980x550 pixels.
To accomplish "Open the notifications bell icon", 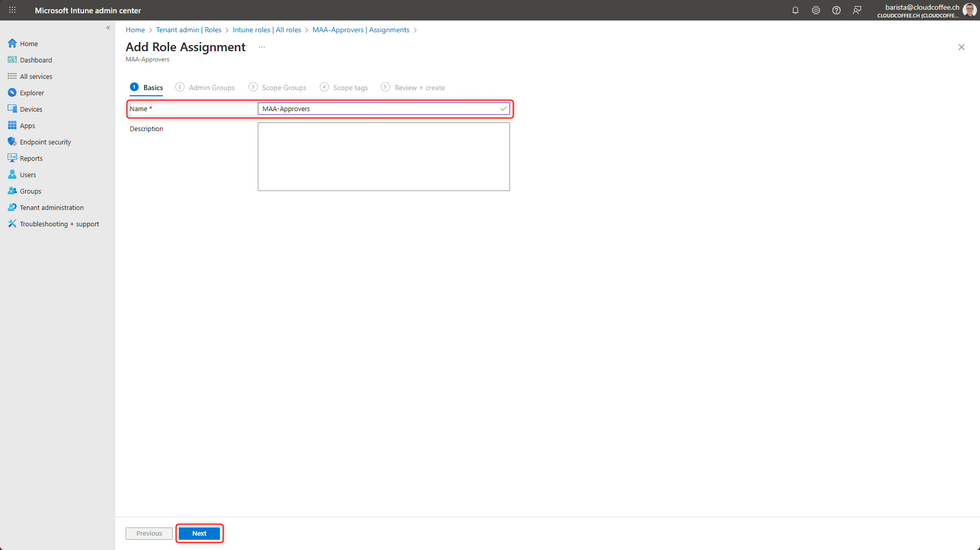I will coord(795,10).
